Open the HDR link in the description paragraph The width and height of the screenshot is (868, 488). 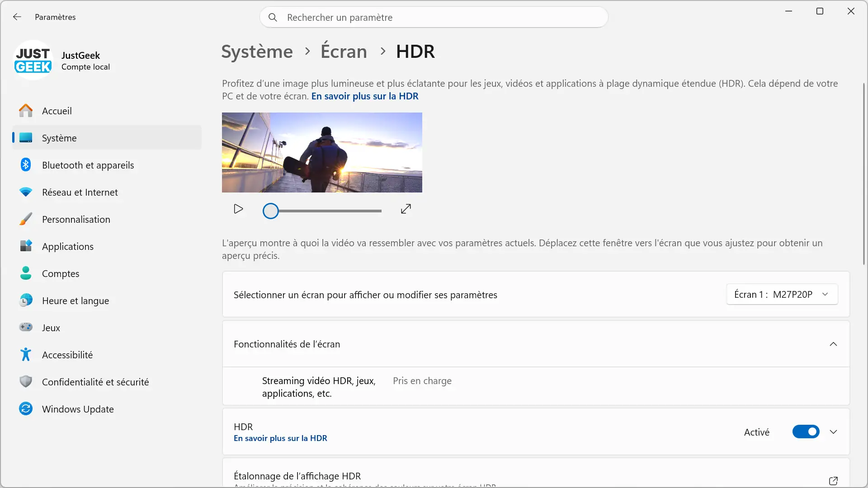[365, 96]
